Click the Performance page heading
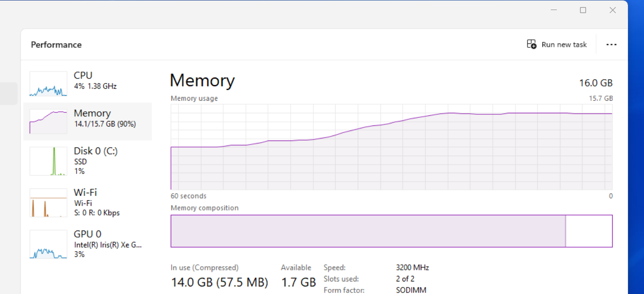 point(56,45)
